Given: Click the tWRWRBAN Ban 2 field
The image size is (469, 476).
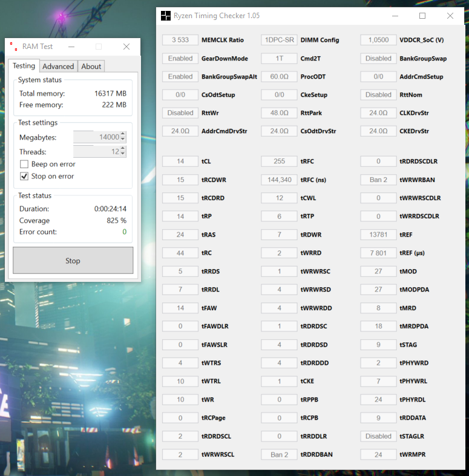Looking at the screenshot, I should pyautogui.click(x=378, y=180).
